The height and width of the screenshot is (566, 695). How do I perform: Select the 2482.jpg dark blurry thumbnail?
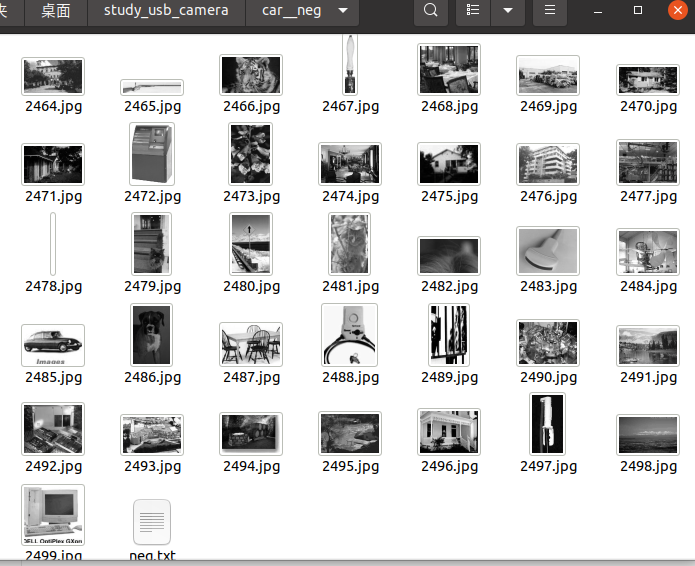click(449, 256)
